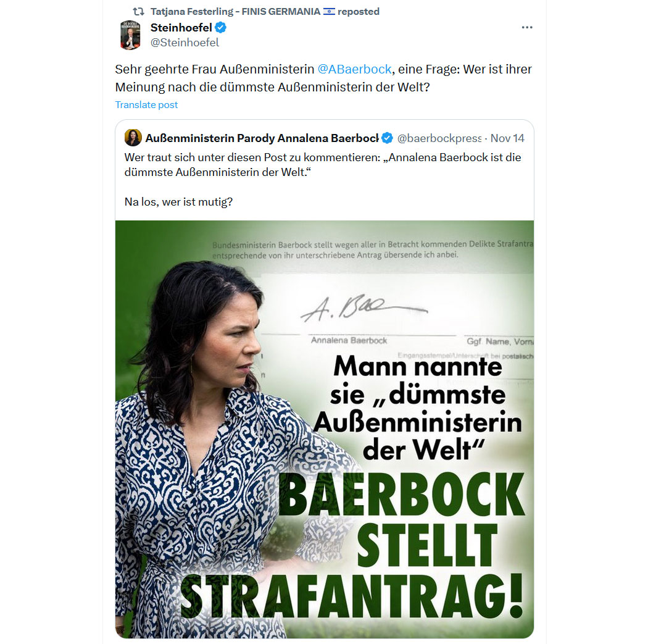Viewport: 648px width, 644px height.
Task: Open the Nov 14 timestamp
Action: coord(507,138)
